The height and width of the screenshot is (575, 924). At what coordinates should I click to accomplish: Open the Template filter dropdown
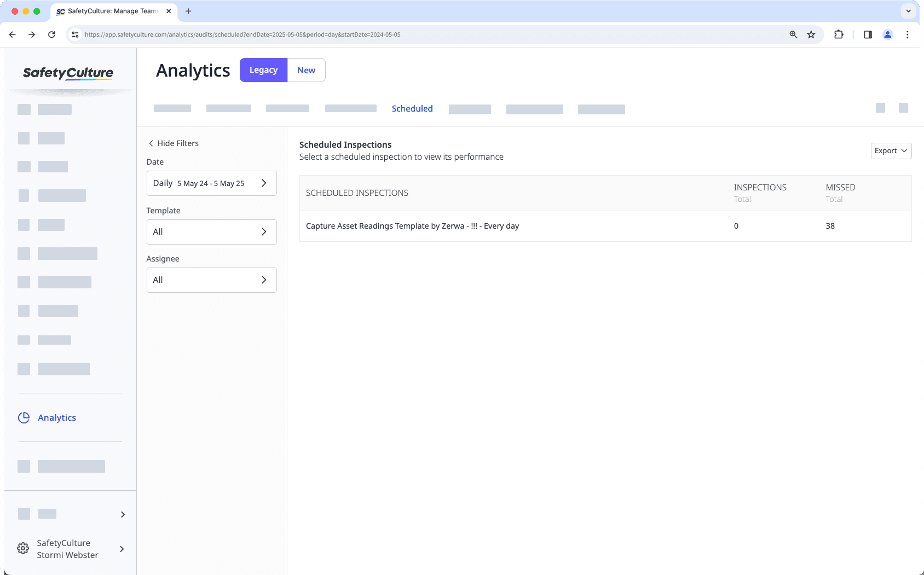point(211,232)
